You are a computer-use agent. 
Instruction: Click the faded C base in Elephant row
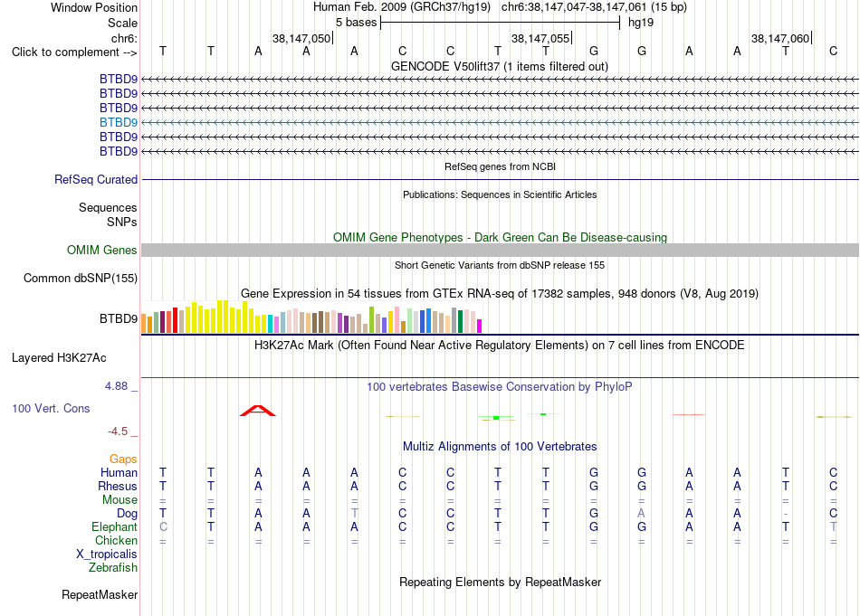point(163,526)
